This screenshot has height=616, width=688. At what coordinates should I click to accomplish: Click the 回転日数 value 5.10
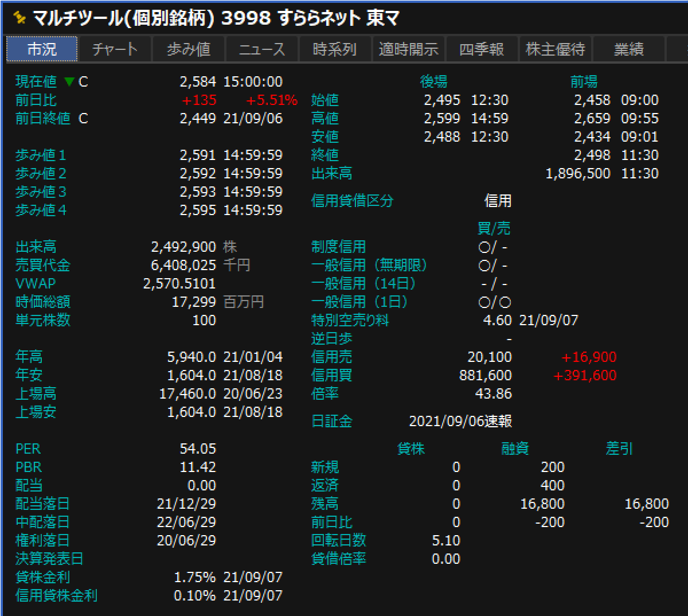446,541
